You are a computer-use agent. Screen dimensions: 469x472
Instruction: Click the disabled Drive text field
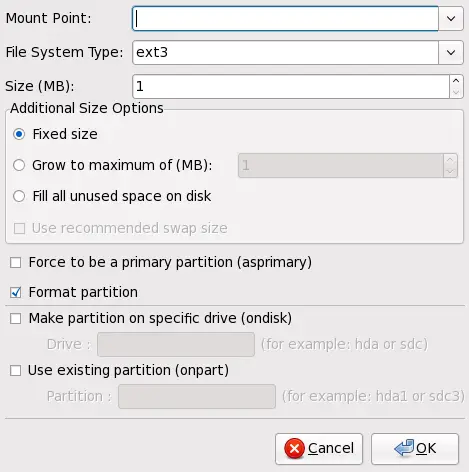point(176,344)
